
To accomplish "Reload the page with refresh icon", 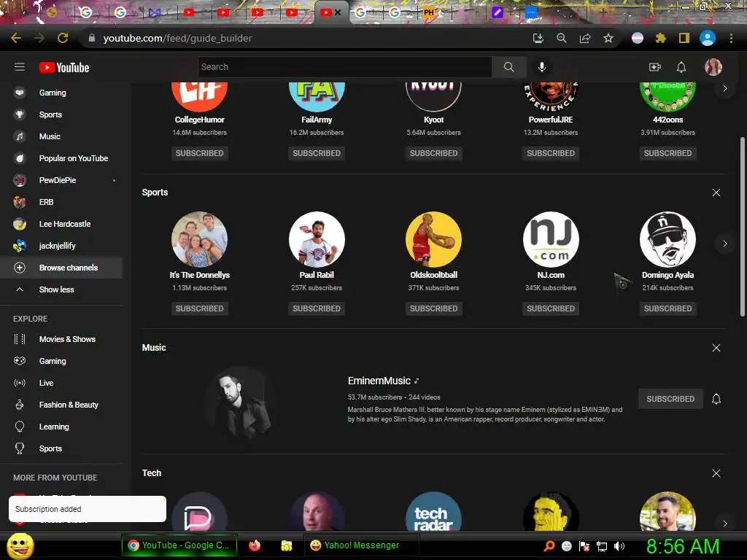I will 63,38.
